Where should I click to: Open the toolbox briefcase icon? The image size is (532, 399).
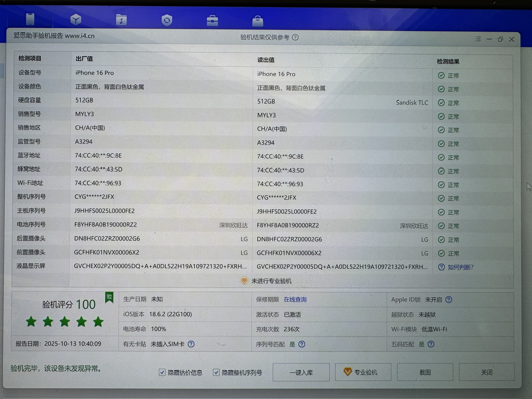212,21
